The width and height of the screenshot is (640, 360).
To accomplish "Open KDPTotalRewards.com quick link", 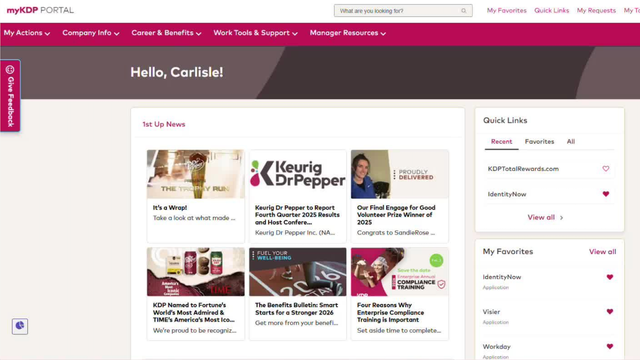I will [x=523, y=169].
